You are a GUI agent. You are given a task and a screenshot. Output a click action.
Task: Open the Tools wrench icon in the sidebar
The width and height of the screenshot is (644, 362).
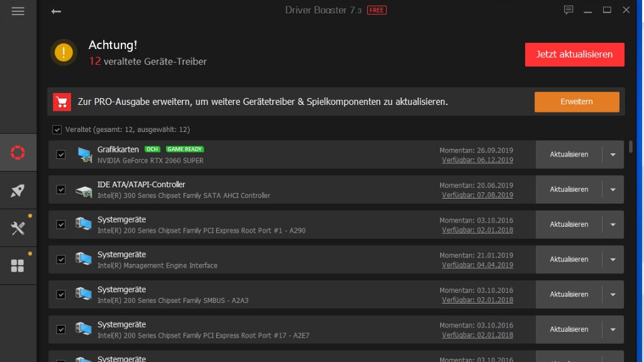point(18,228)
